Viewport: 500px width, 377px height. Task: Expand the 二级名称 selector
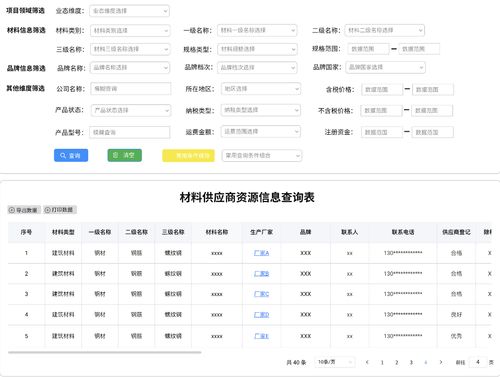[385, 30]
